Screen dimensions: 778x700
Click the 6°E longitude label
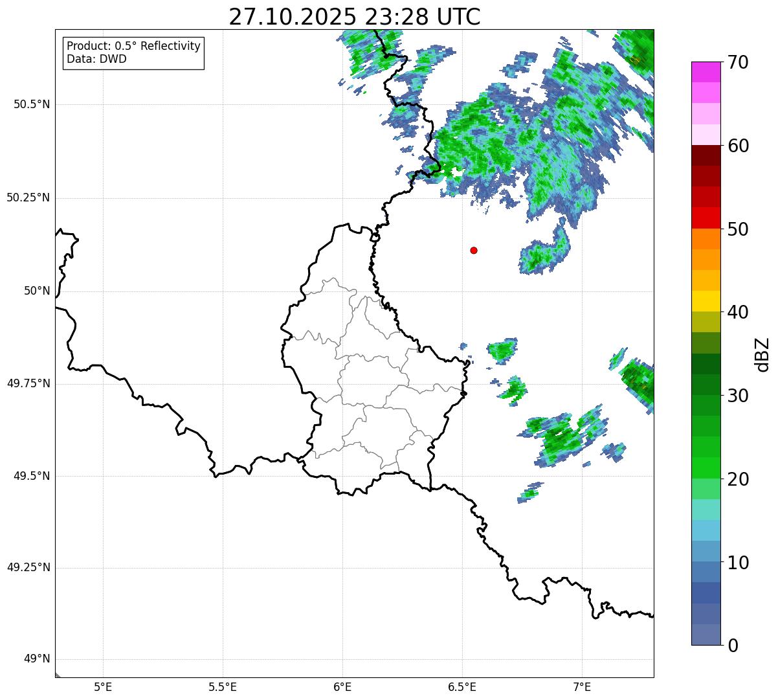coord(342,687)
